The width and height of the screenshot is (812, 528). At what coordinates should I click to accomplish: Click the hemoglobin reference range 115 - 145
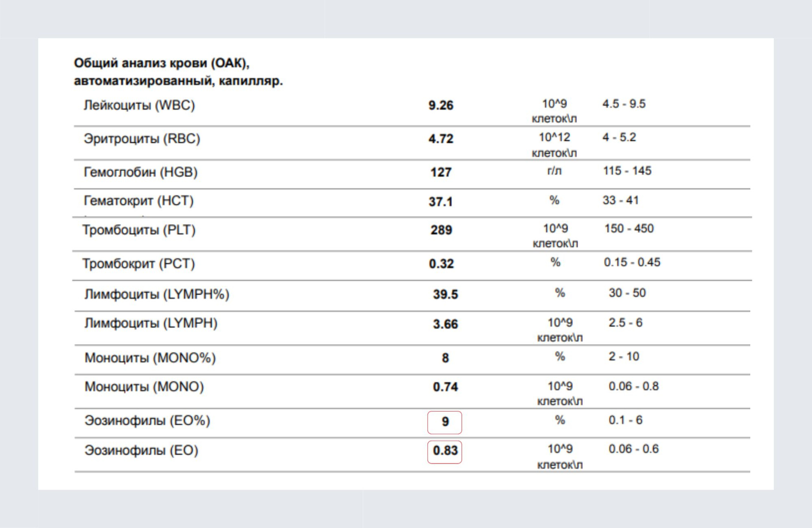tap(627, 171)
